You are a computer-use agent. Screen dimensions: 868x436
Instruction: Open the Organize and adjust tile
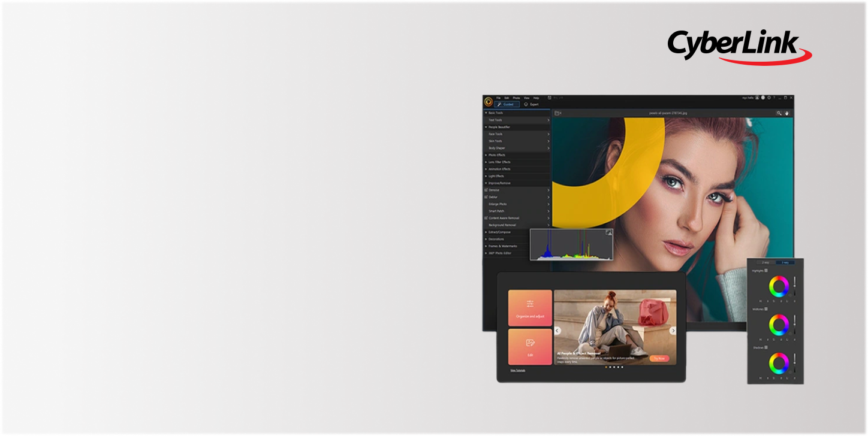[x=530, y=308]
